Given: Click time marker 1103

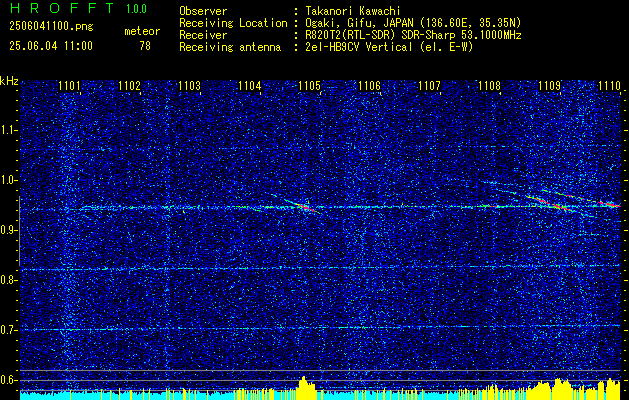Looking at the screenshot, I should coord(189,85).
